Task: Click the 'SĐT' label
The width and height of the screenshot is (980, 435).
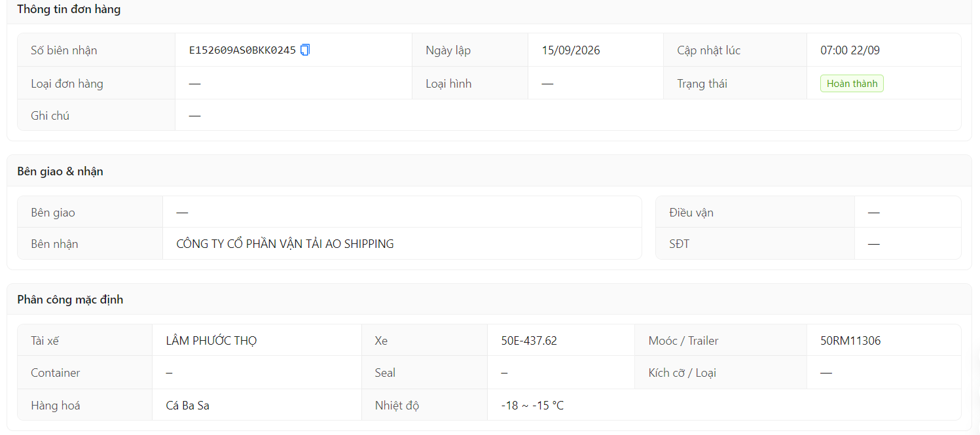Action: click(680, 244)
